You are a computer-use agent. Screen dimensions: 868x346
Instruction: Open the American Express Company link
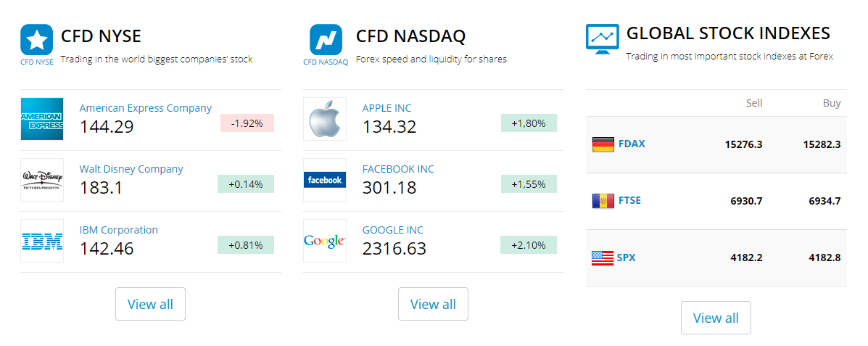coord(145,108)
